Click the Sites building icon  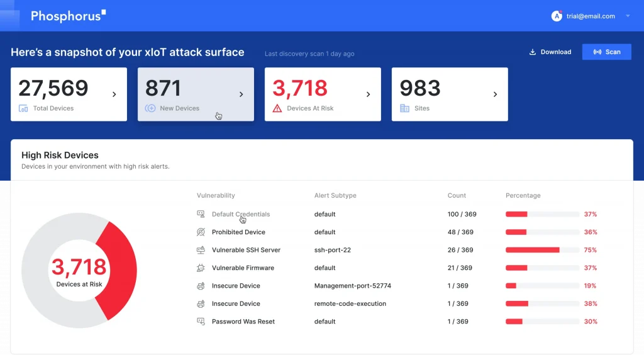404,108
